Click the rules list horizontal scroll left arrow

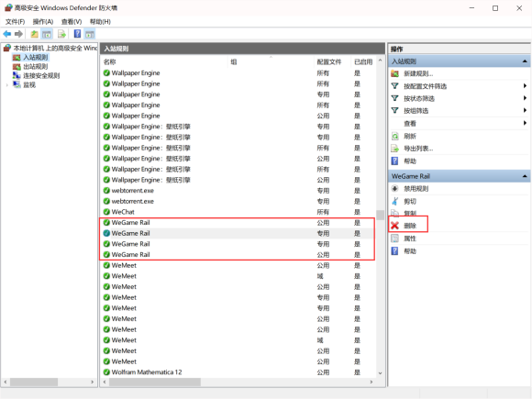coord(105,382)
